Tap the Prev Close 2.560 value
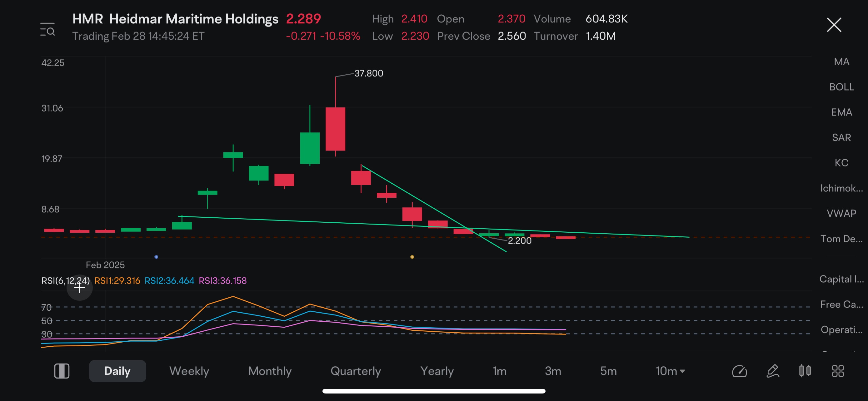 (x=511, y=36)
